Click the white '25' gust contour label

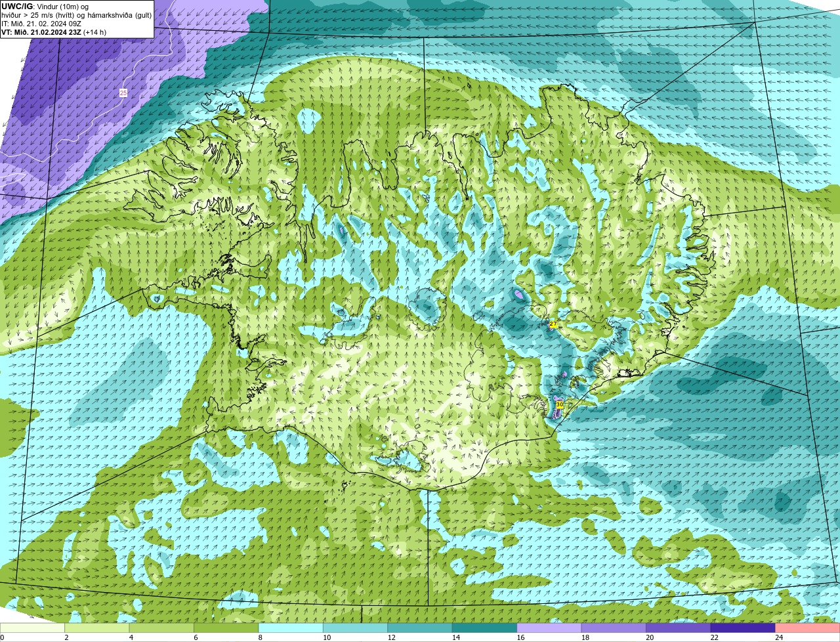click(123, 93)
